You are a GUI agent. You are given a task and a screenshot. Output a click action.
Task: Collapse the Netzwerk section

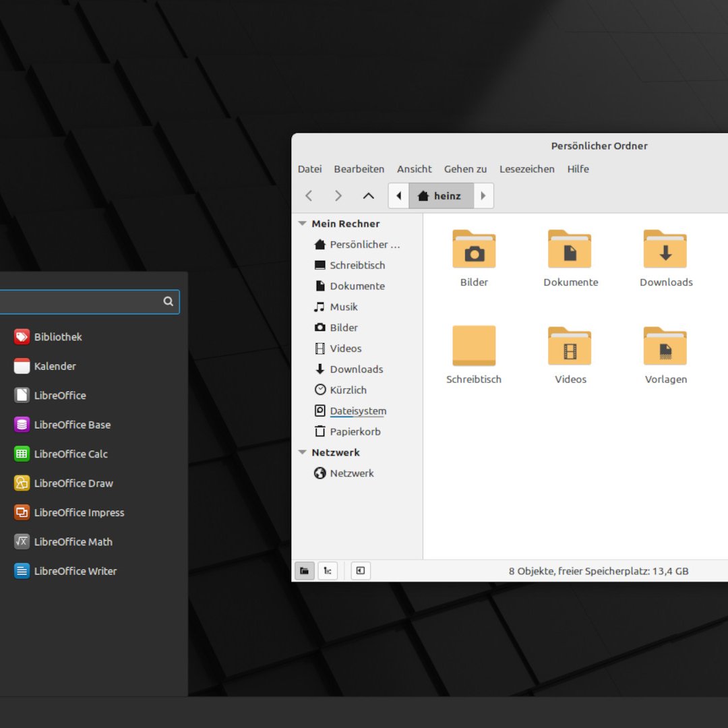click(x=303, y=452)
